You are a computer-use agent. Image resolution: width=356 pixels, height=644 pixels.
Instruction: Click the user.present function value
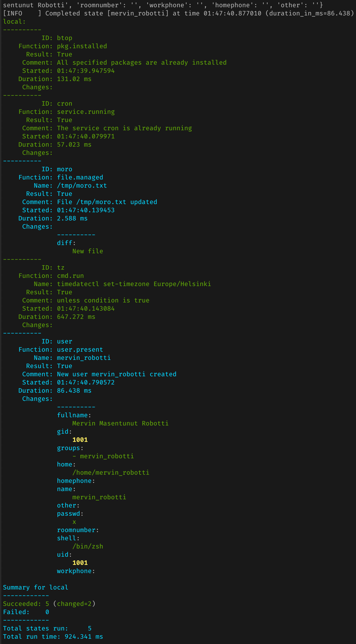pyautogui.click(x=80, y=349)
